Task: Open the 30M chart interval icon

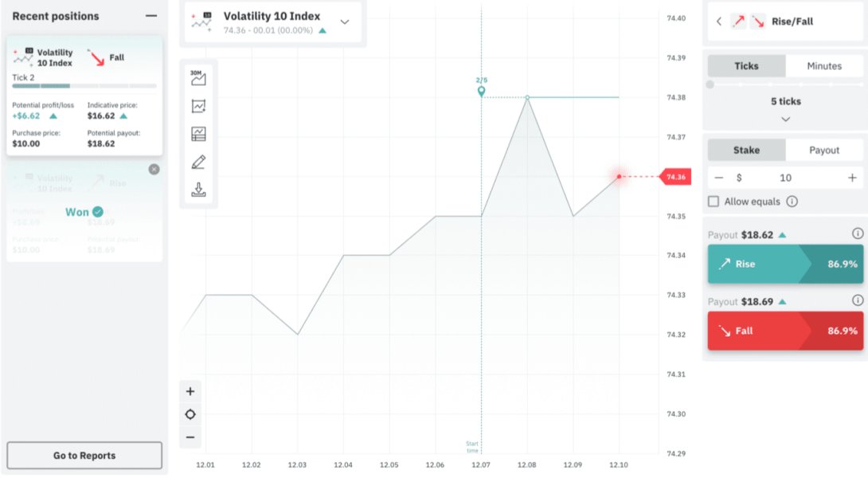Action: [x=198, y=78]
